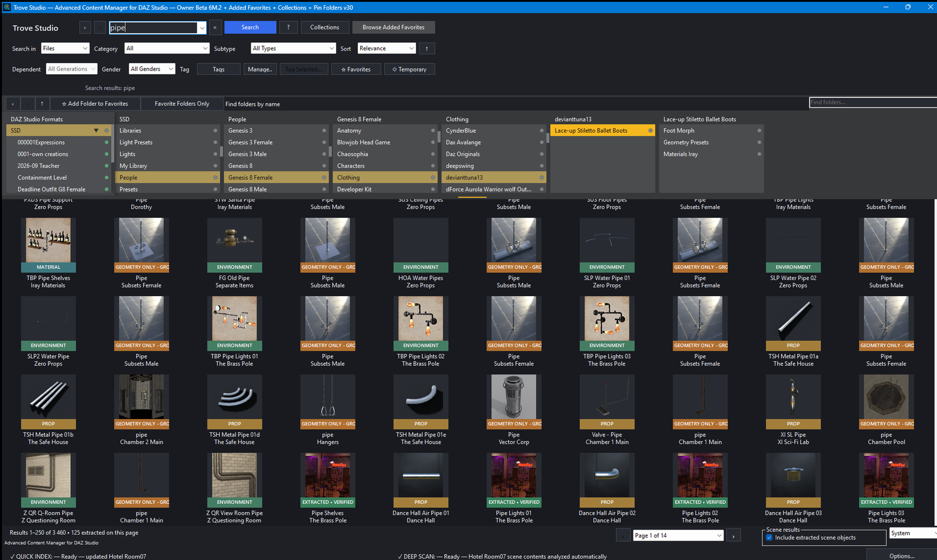Click the blue Search button
This screenshot has width=937, height=560.
250,28
